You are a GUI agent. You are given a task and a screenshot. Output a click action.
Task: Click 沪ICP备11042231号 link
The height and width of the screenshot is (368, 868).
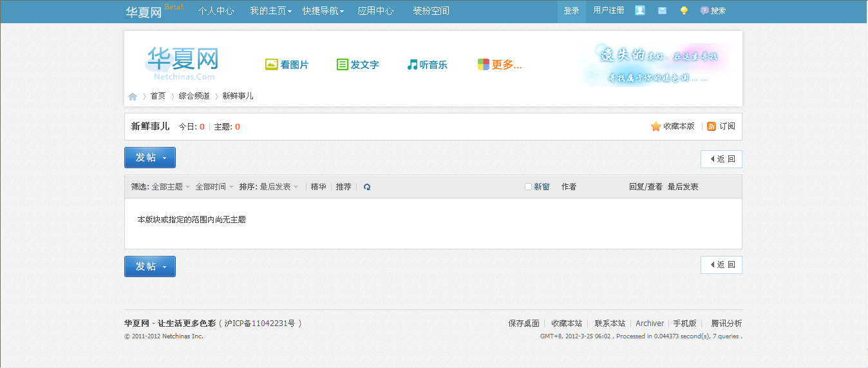[x=259, y=324]
